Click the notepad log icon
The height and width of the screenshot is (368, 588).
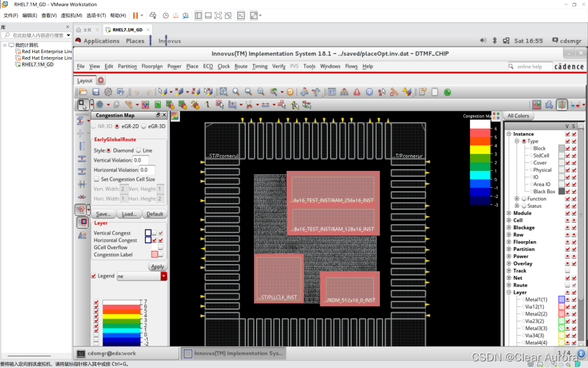[435, 92]
